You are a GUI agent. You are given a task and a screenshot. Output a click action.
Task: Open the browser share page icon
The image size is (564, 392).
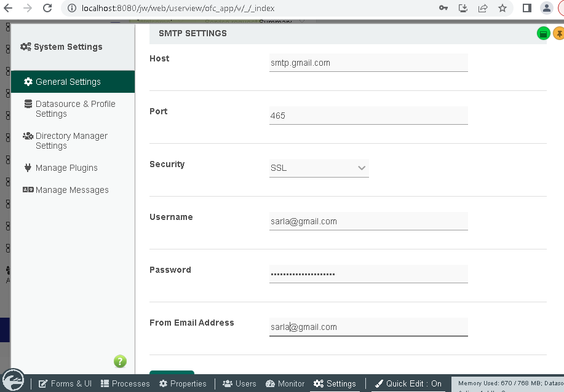click(483, 9)
